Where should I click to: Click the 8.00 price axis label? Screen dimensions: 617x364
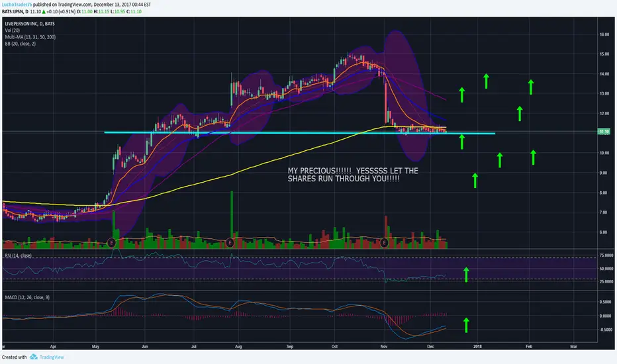(x=603, y=193)
